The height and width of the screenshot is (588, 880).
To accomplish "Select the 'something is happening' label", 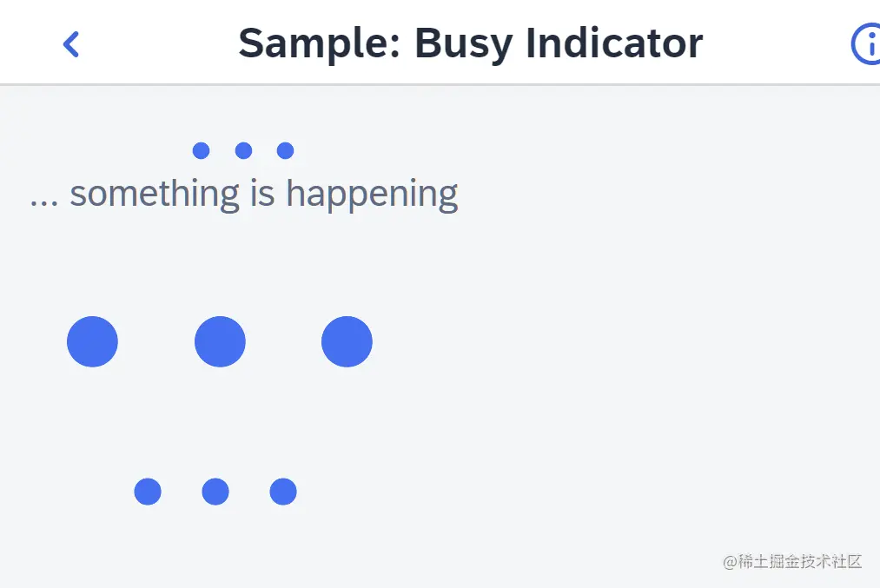I will click(x=244, y=193).
